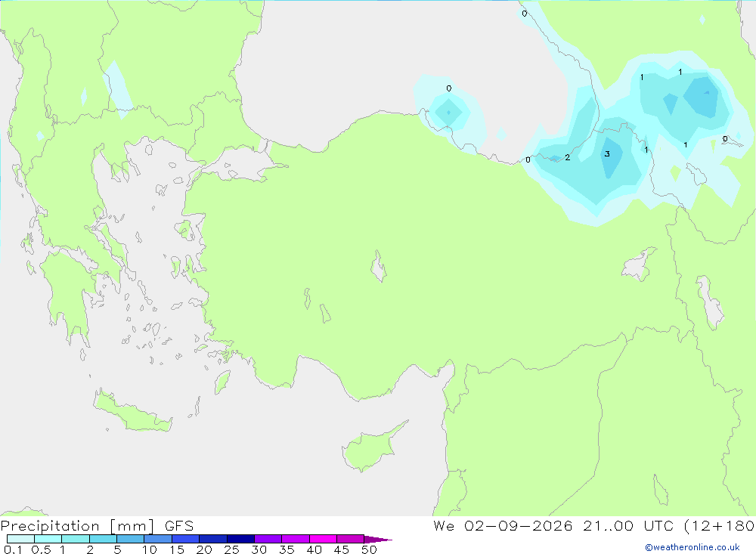Click the Black Sea '0' offshore rain cell

point(449,111)
